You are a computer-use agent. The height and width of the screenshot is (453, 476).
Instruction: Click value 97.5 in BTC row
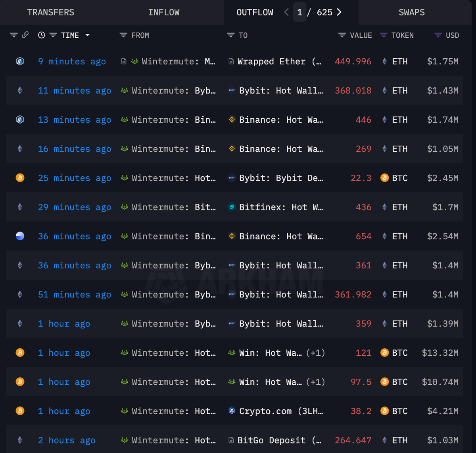(361, 382)
